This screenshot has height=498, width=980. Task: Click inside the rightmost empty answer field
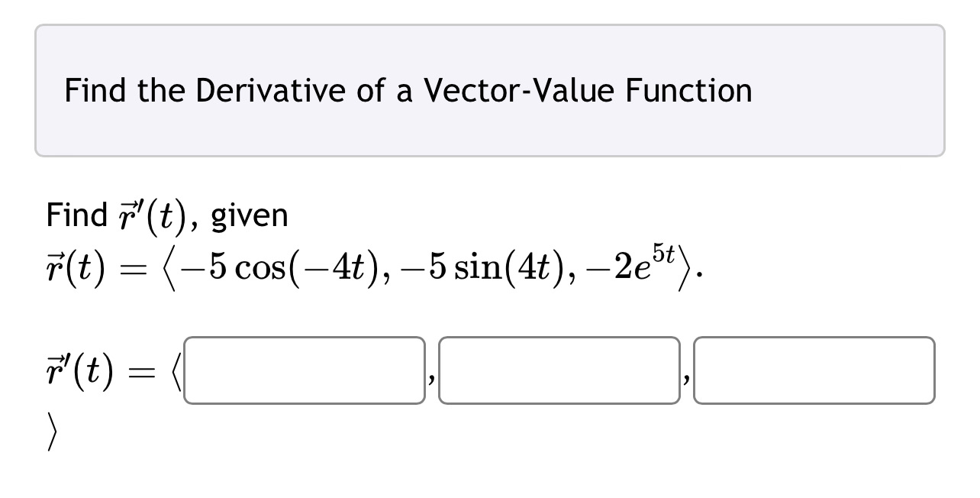[814, 369]
